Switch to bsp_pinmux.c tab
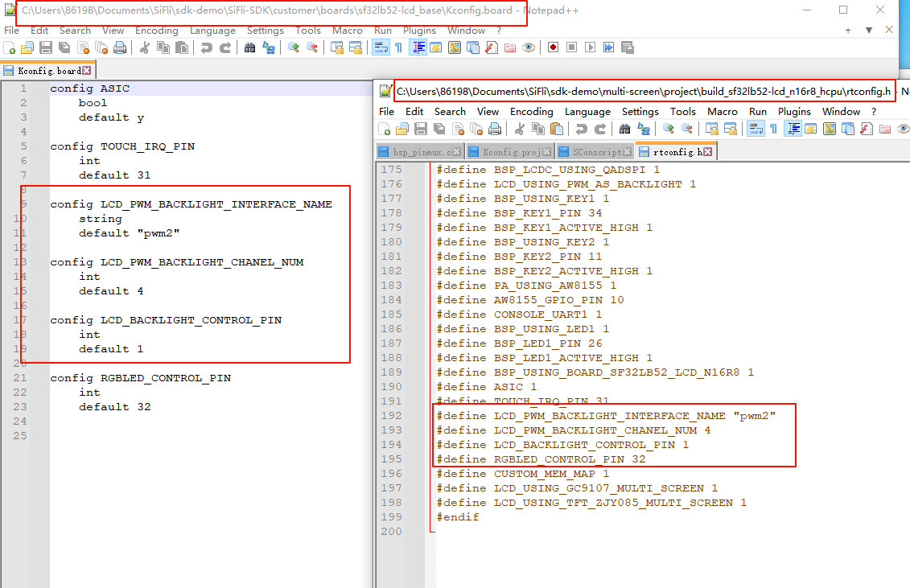910x588 pixels. [419, 152]
